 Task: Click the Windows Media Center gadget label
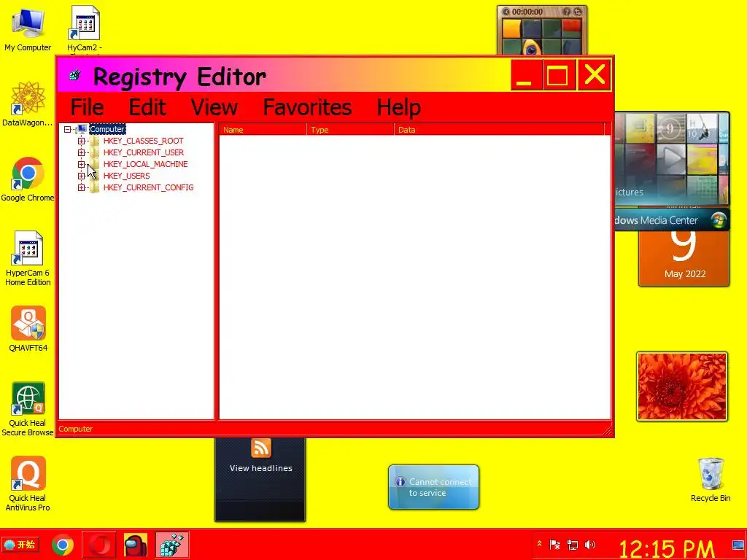tap(657, 220)
